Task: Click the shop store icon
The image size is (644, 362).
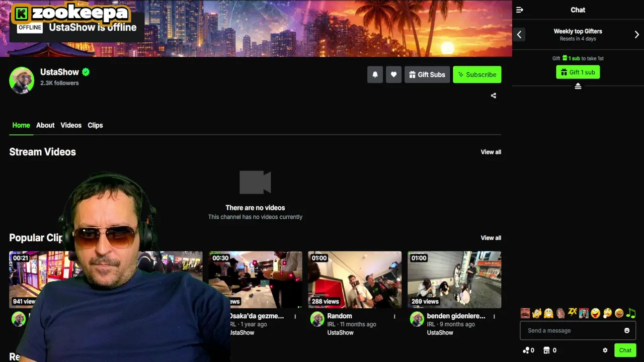Action: coord(547,350)
